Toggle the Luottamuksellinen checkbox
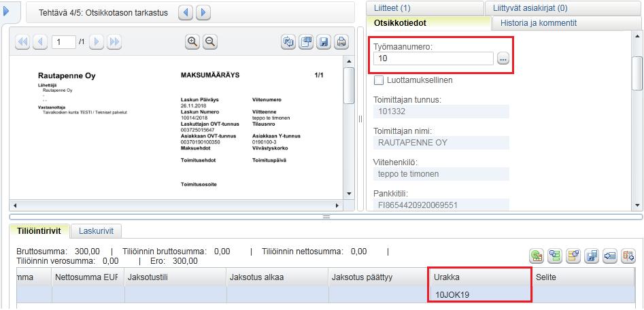644x310 pixels. [379, 80]
